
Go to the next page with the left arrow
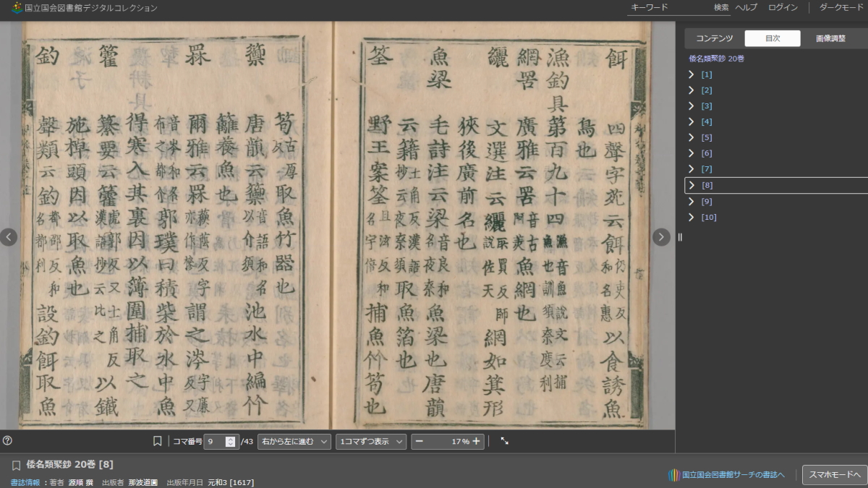coord(8,237)
